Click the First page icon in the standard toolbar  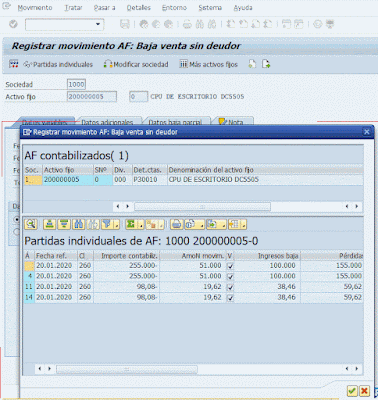pos(231,24)
